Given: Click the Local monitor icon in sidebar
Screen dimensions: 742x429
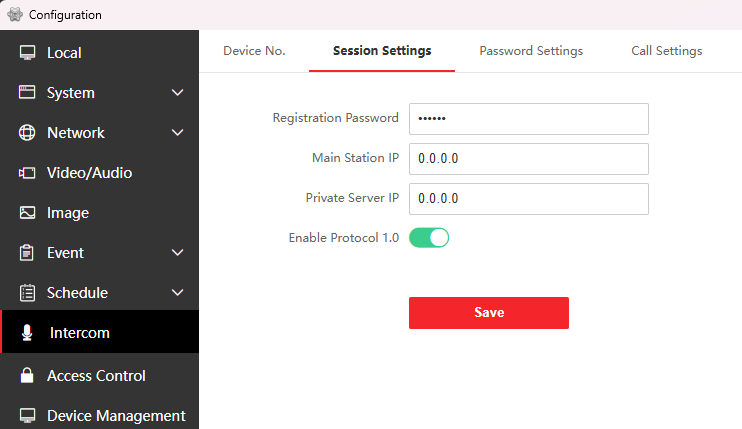Looking at the screenshot, I should [x=28, y=53].
